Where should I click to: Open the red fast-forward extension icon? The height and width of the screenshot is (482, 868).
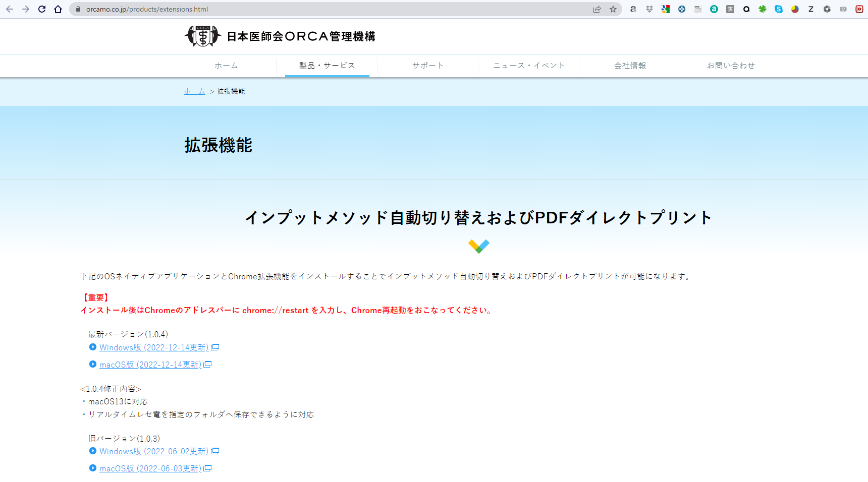pyautogui.click(x=859, y=9)
